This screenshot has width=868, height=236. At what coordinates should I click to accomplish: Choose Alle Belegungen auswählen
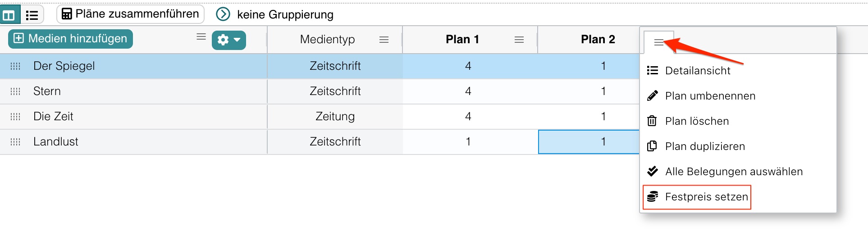coord(726,172)
